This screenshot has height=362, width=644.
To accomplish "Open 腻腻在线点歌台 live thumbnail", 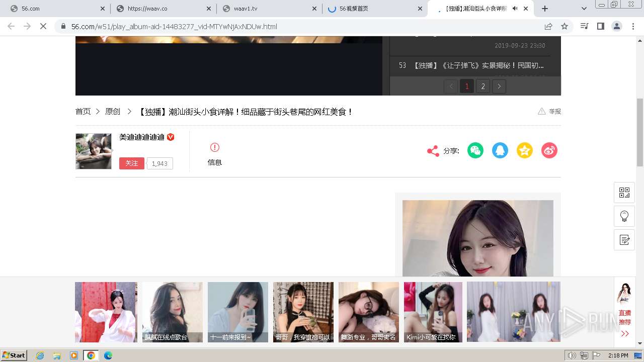I will coord(173,312).
